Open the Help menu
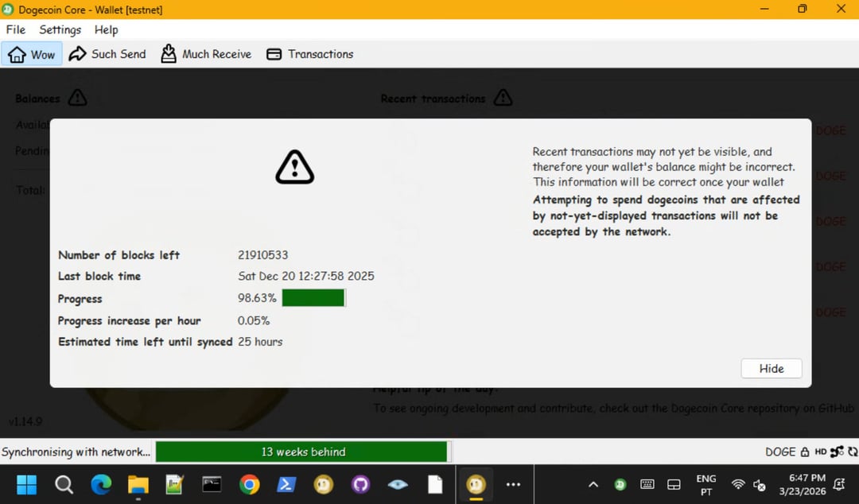Image resolution: width=859 pixels, height=504 pixels. pyautogui.click(x=106, y=29)
